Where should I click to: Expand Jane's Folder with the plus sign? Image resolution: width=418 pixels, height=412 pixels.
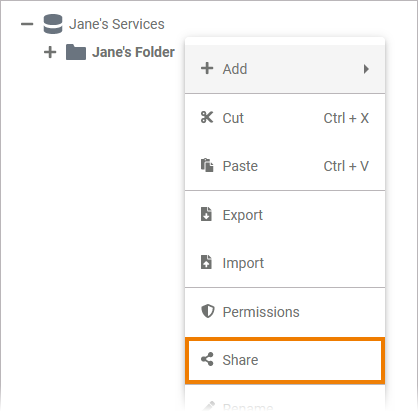click(x=50, y=52)
